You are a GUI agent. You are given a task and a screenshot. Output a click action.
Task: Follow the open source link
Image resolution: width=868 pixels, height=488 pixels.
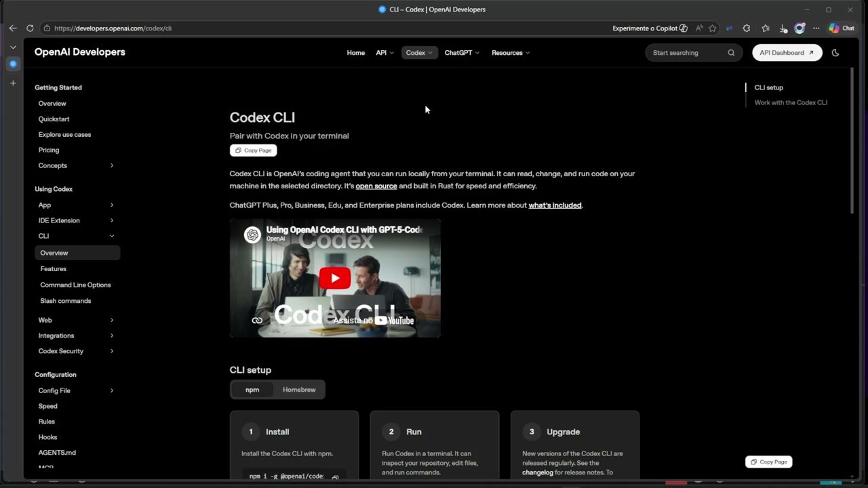coord(376,186)
